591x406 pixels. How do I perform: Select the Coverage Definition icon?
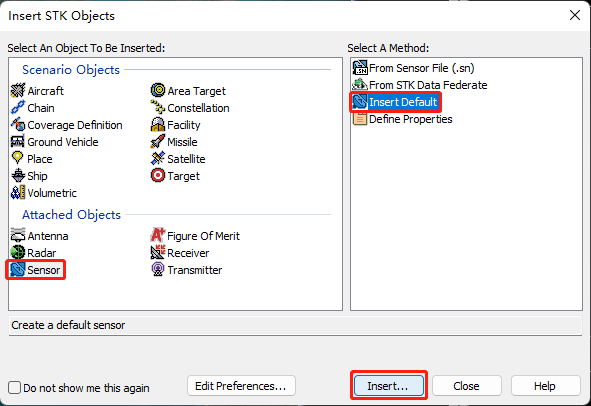pos(18,125)
